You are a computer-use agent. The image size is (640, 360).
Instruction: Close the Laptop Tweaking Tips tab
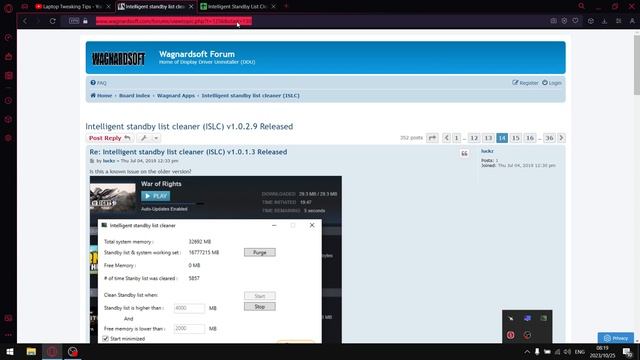108,7
